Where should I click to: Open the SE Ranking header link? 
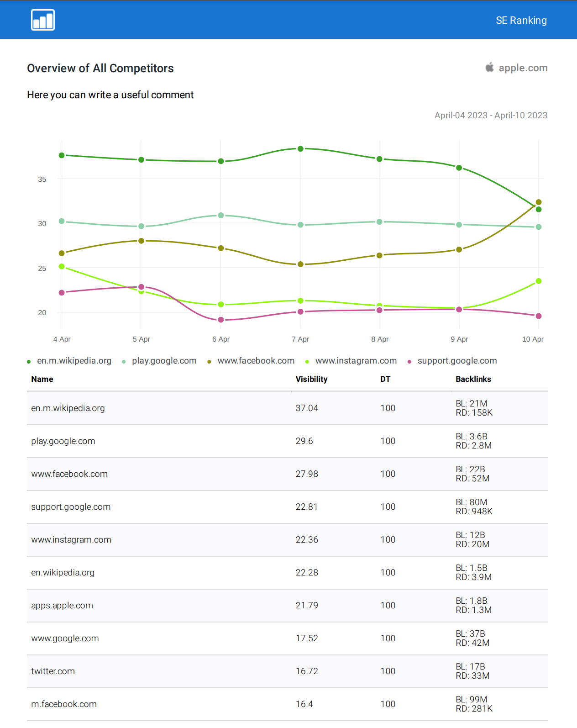tap(521, 20)
